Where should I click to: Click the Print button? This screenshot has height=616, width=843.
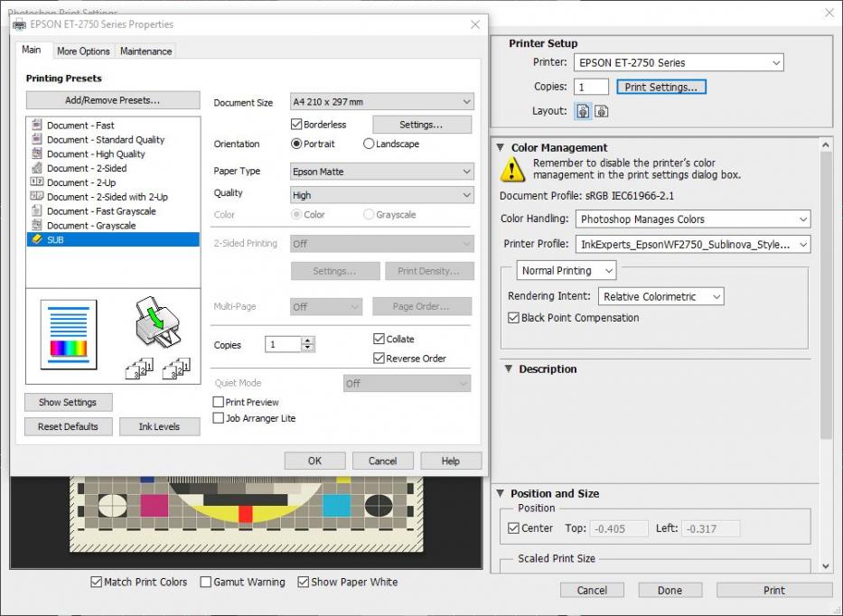[774, 590]
